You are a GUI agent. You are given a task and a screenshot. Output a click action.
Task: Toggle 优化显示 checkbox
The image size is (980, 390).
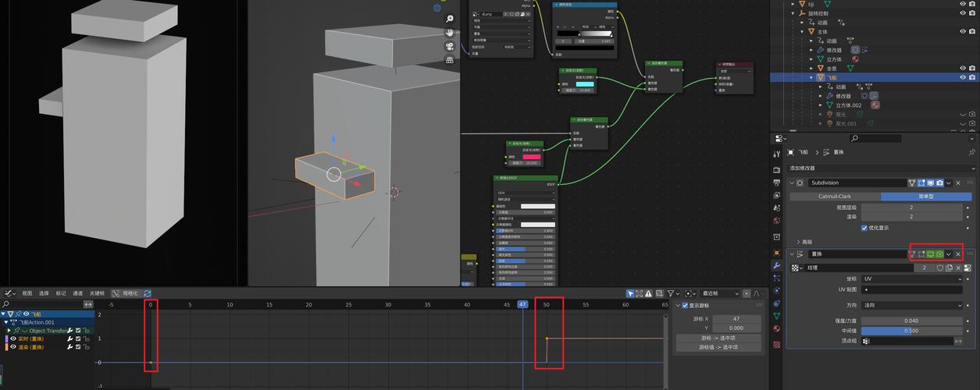pos(864,228)
